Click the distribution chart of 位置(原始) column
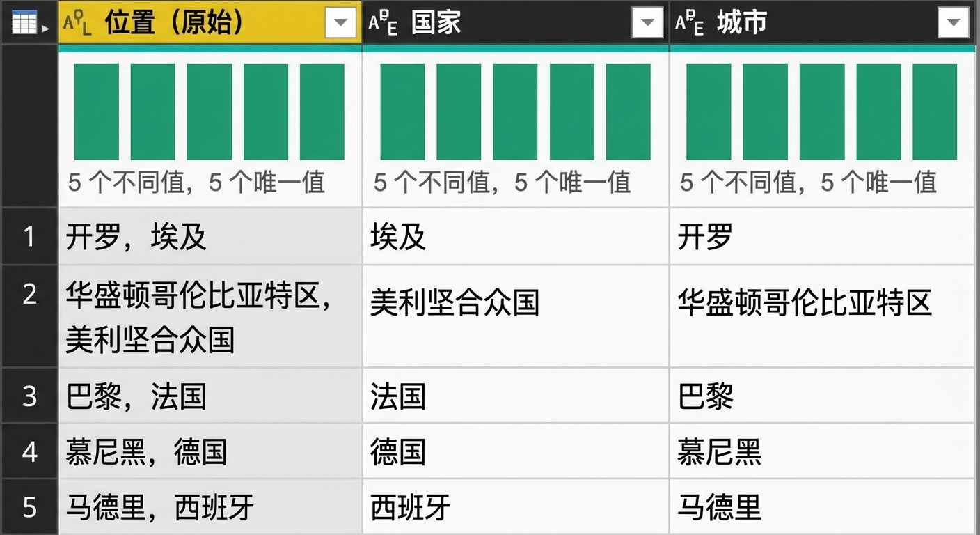Image resolution: width=980 pixels, height=535 pixels. pos(210,112)
